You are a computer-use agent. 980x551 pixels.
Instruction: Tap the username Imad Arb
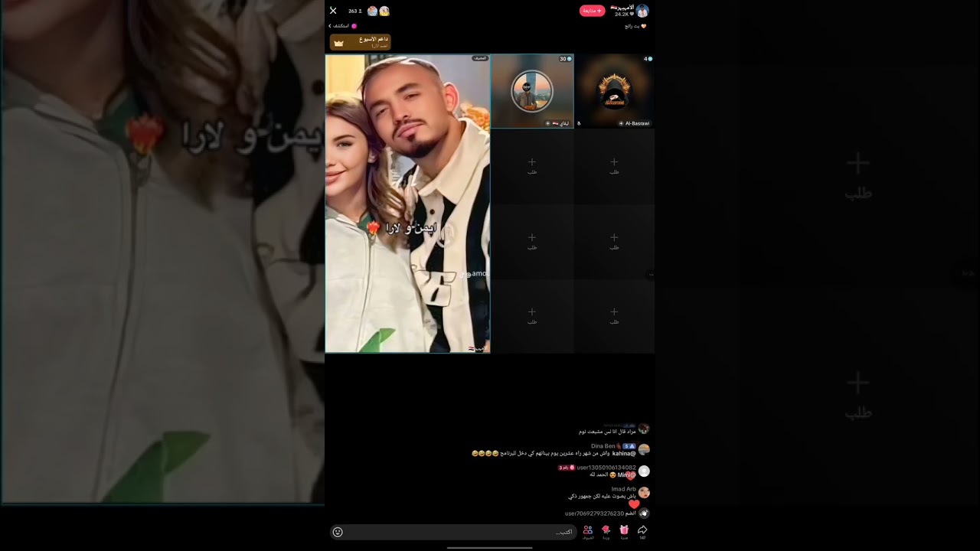click(624, 489)
